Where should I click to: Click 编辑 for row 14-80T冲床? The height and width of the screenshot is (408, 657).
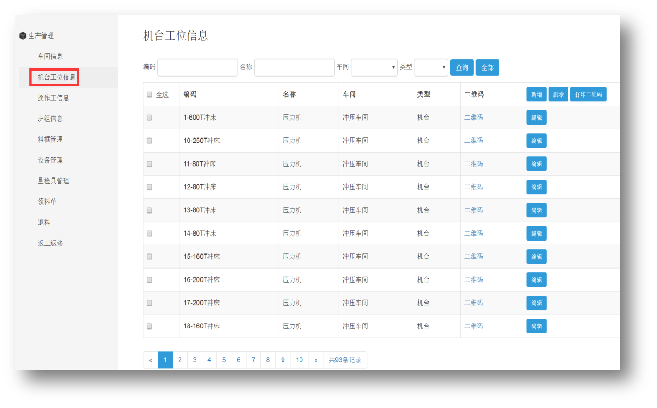point(536,233)
